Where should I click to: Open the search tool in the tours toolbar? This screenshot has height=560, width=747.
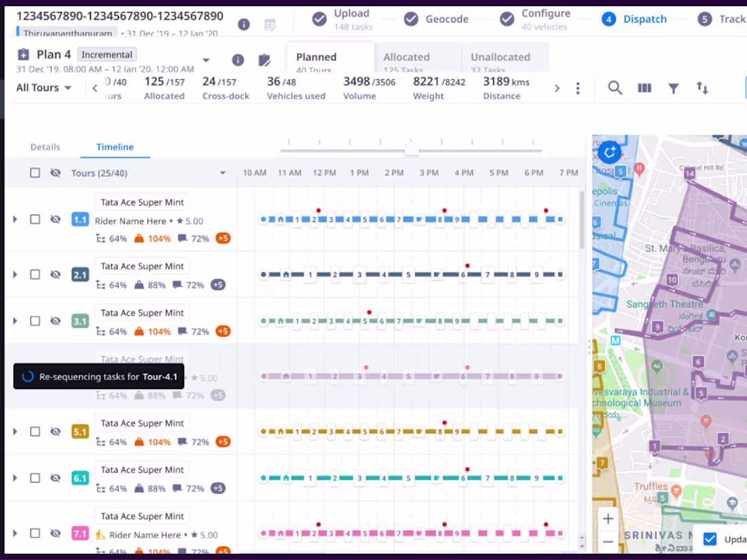click(615, 88)
